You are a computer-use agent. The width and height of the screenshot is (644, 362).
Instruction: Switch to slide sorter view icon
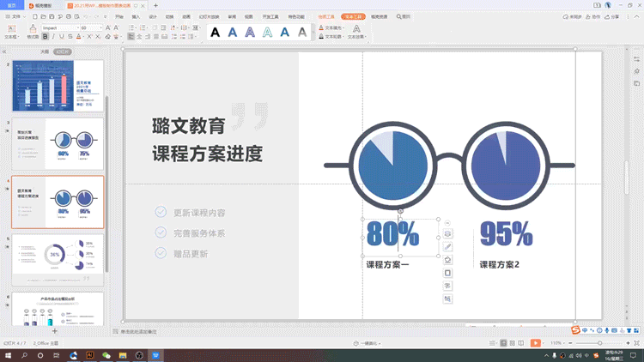point(512,343)
